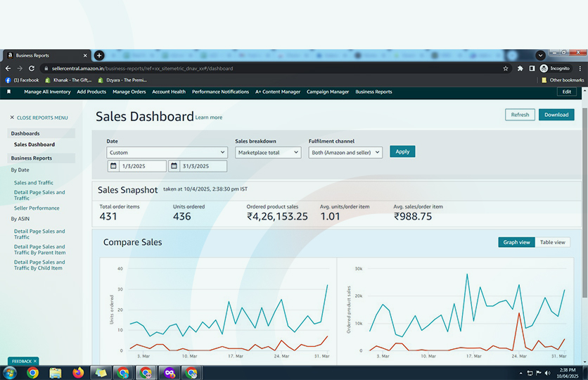
Task: Open the Date range Custom dropdown
Action: pos(167,152)
